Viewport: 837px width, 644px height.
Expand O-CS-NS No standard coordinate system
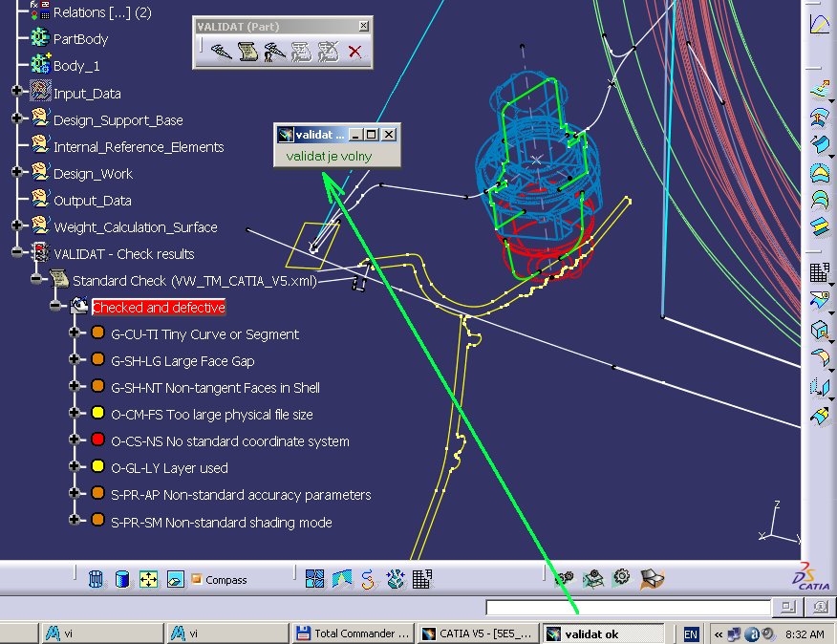point(75,439)
